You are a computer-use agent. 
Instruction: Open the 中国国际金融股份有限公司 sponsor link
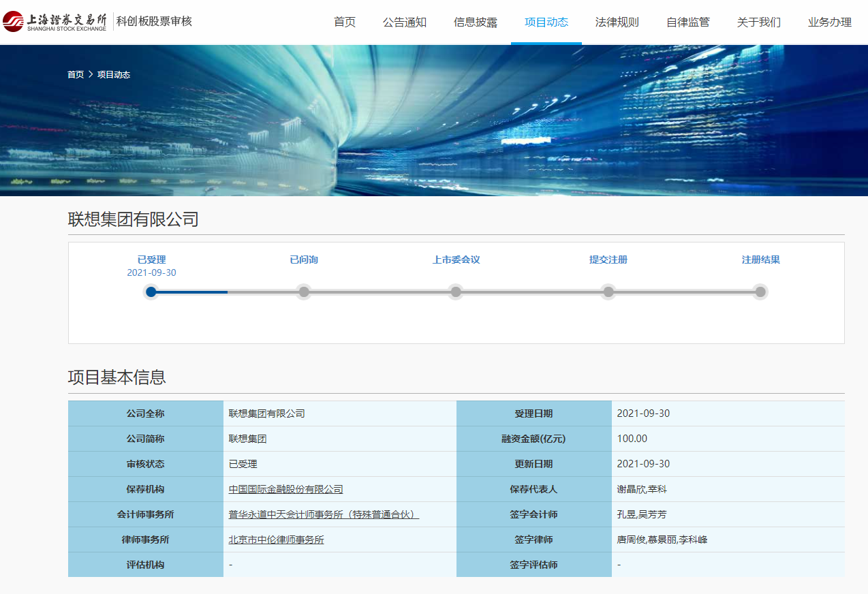(x=286, y=489)
